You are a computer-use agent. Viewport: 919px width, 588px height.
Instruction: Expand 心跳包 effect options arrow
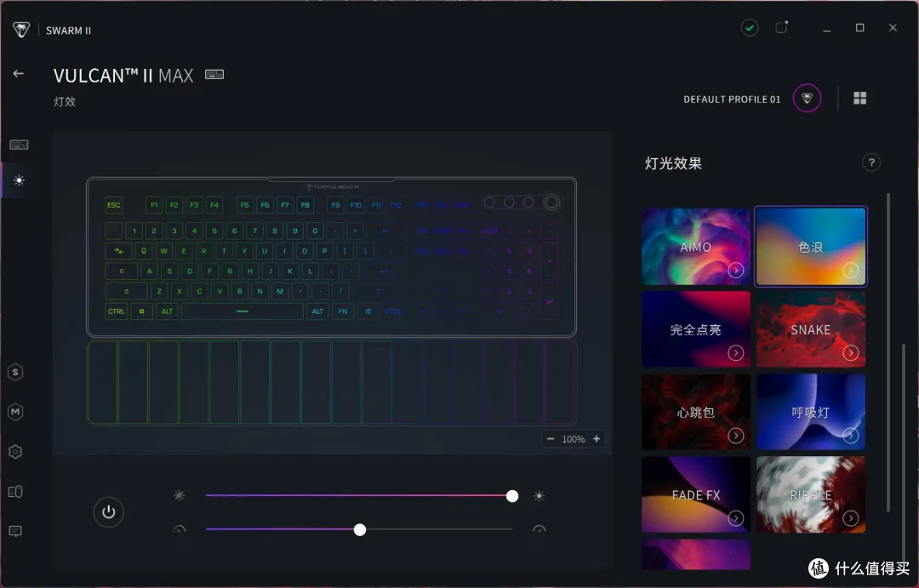point(736,436)
